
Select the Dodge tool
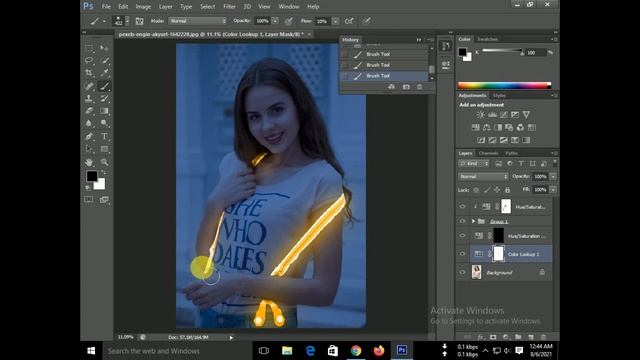point(104,123)
